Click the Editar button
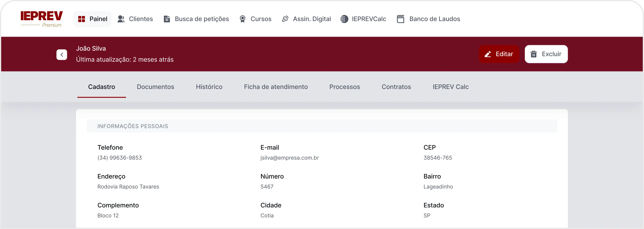644x229 pixels. [x=499, y=54]
